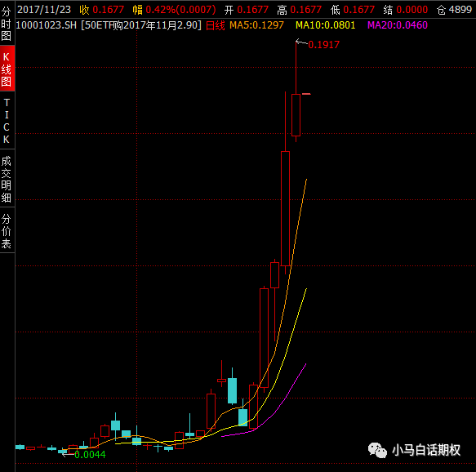Click the 小马白话期权 watermark text
The width and height of the screenshot is (476, 472).
426,450
